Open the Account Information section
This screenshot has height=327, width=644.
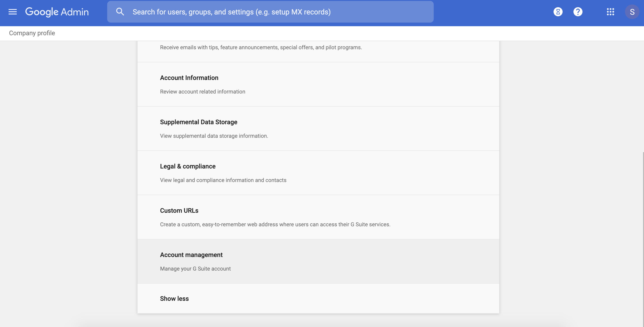tap(318, 84)
